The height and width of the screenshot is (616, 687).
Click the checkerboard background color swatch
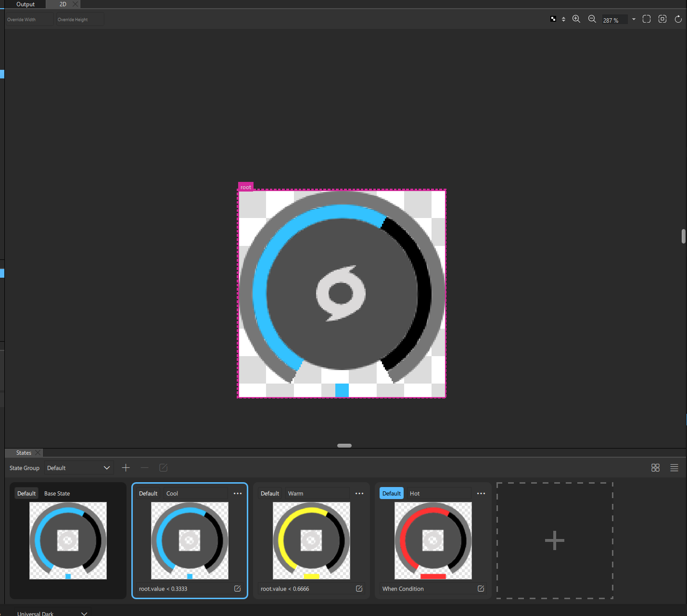click(x=553, y=19)
